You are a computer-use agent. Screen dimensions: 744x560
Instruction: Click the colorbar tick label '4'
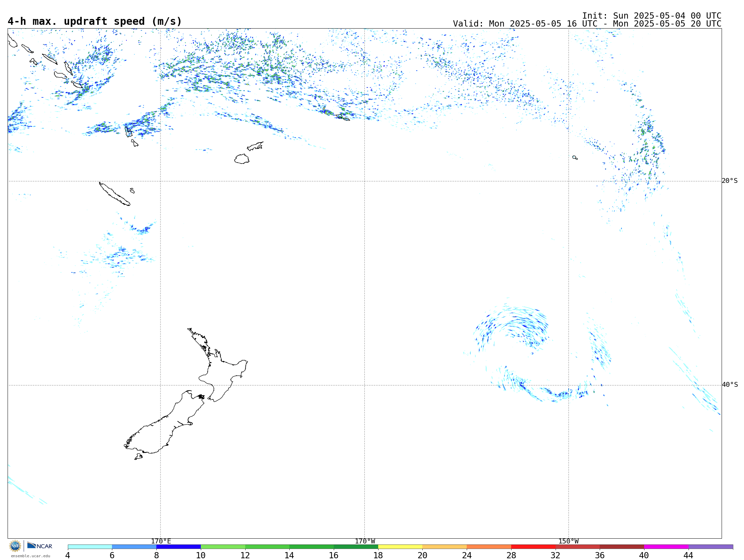point(68,556)
